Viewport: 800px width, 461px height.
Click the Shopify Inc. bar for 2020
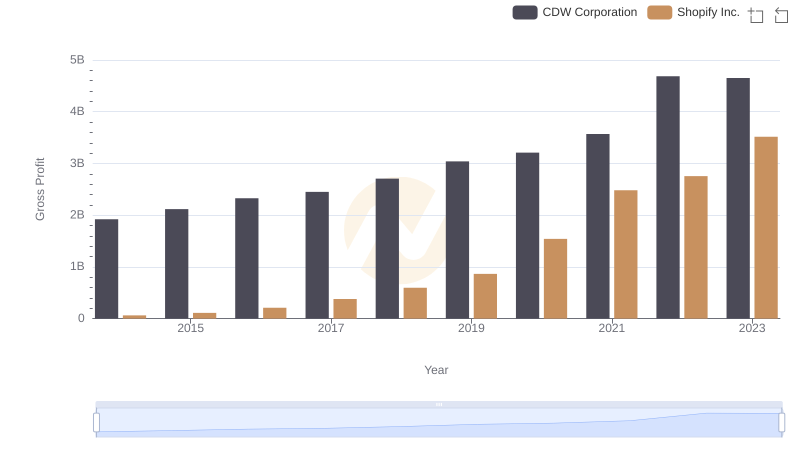pos(555,279)
